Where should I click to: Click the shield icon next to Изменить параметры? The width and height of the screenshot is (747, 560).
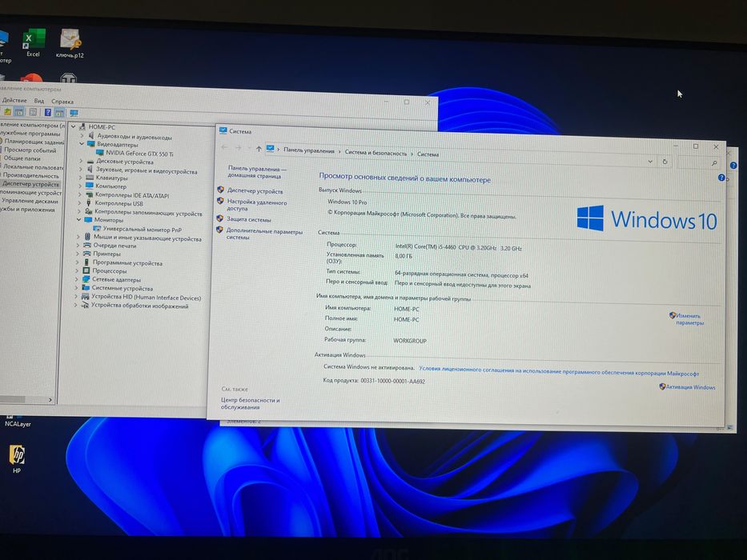point(673,315)
